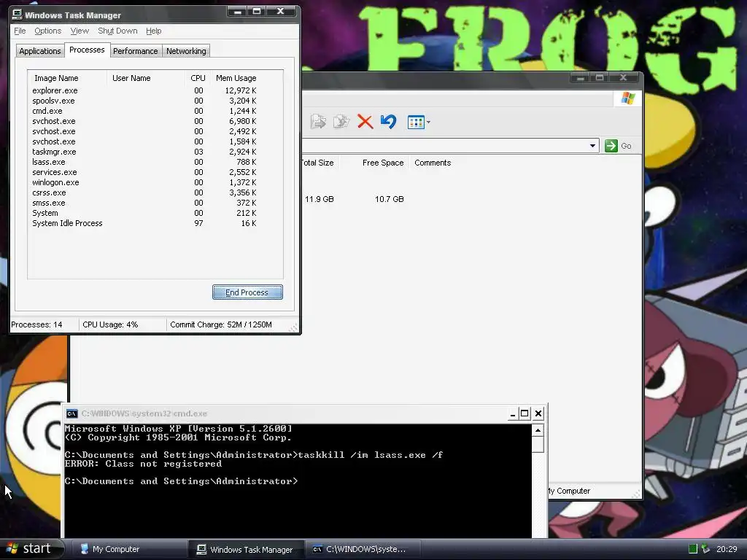Open the Shut Down menu in Task Manager

[117, 31]
